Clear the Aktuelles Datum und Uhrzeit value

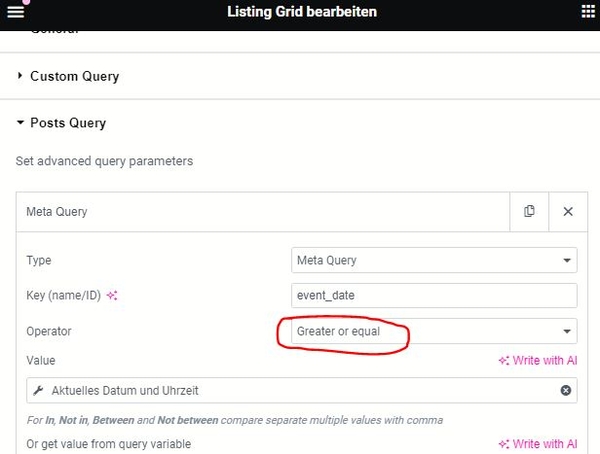(566, 390)
